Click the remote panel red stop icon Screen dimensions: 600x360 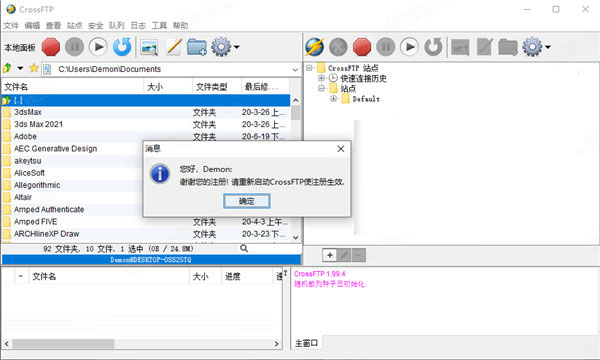pyautogui.click(x=362, y=47)
